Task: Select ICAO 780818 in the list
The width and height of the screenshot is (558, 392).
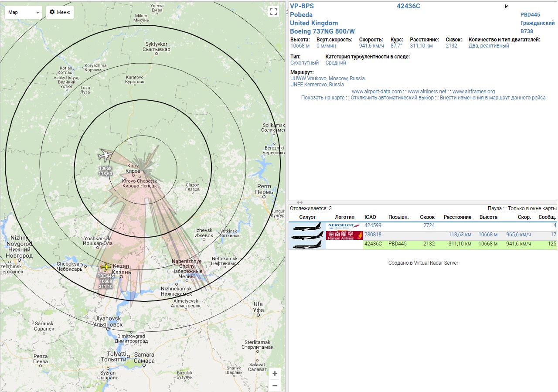Action: [x=373, y=235]
